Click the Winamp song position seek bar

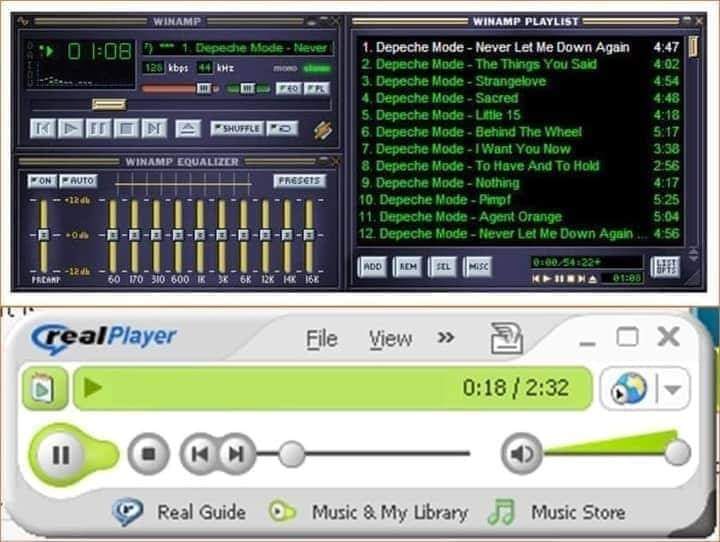point(180,105)
